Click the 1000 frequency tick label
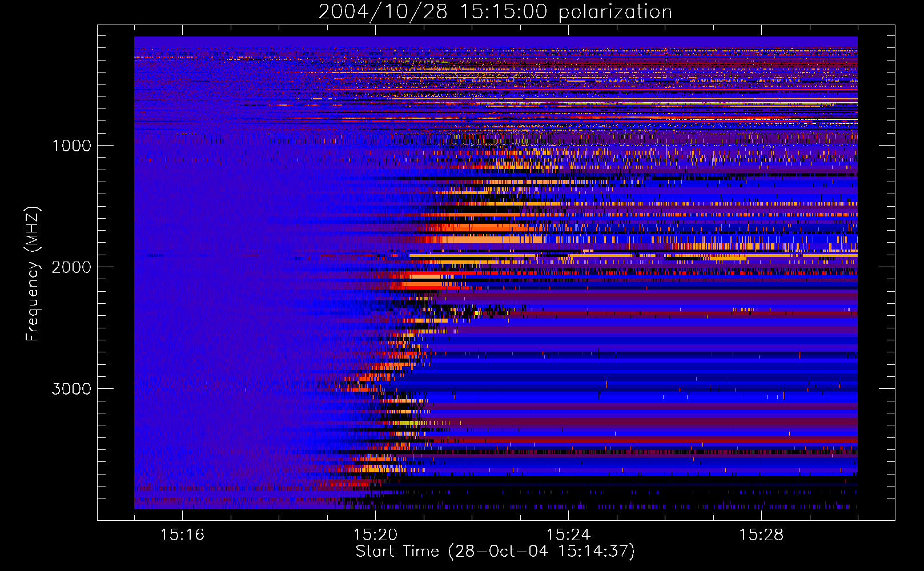The height and width of the screenshot is (571, 924). pyautogui.click(x=71, y=146)
